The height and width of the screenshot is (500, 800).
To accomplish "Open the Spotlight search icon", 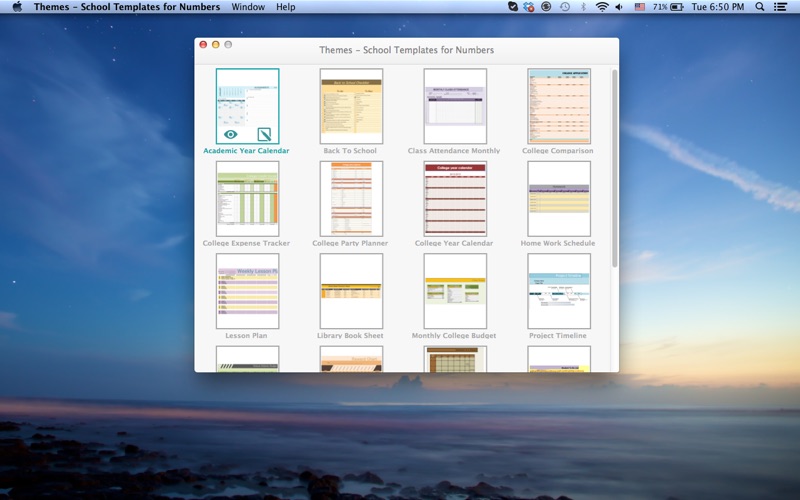I will [760, 7].
